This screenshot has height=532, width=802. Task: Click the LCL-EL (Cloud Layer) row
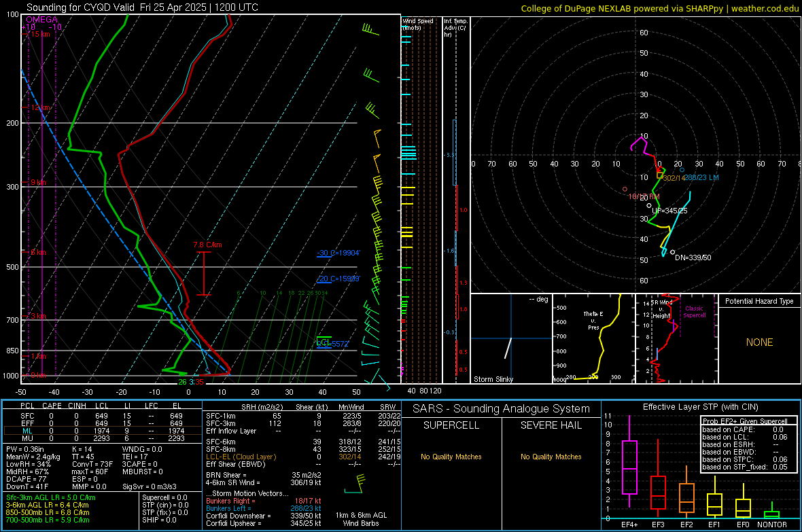(x=303, y=457)
